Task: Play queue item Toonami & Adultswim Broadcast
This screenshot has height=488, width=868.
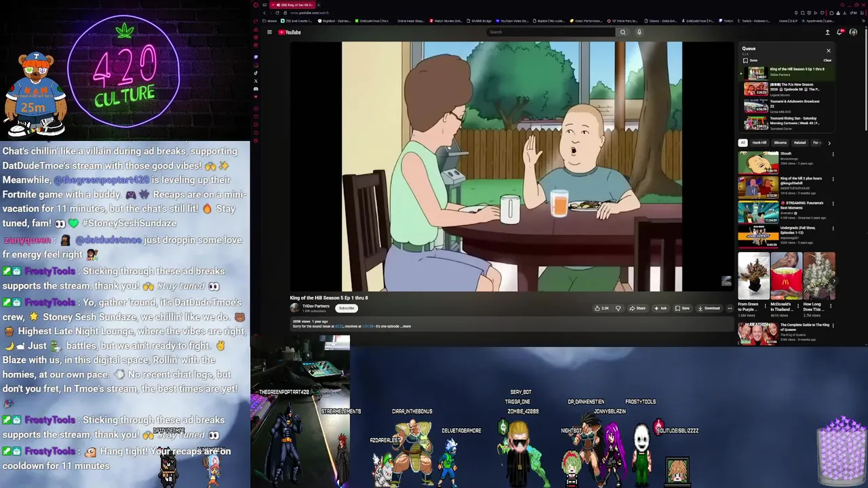Action: coord(787,105)
